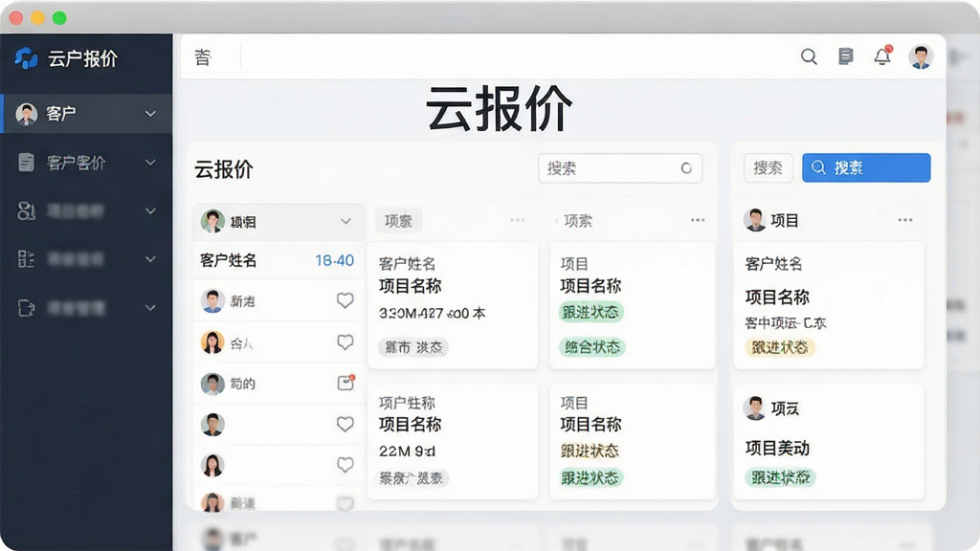The width and height of the screenshot is (980, 551).
Task: Expand the chevron of the list-grid sidebar item
Action: point(150,258)
